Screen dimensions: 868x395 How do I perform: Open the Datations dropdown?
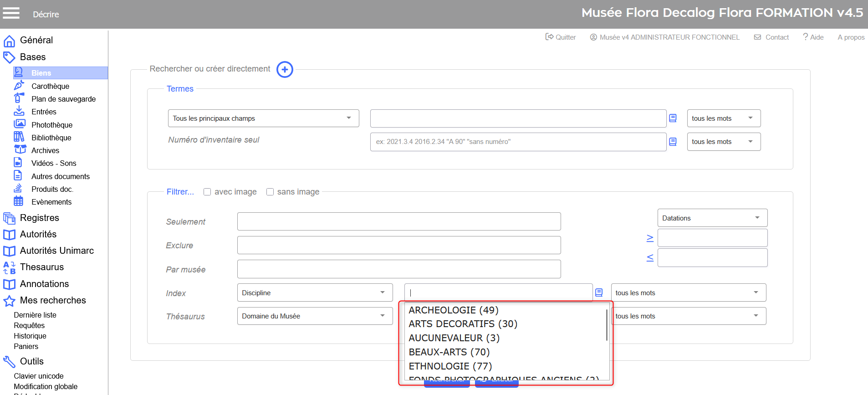pyautogui.click(x=712, y=218)
